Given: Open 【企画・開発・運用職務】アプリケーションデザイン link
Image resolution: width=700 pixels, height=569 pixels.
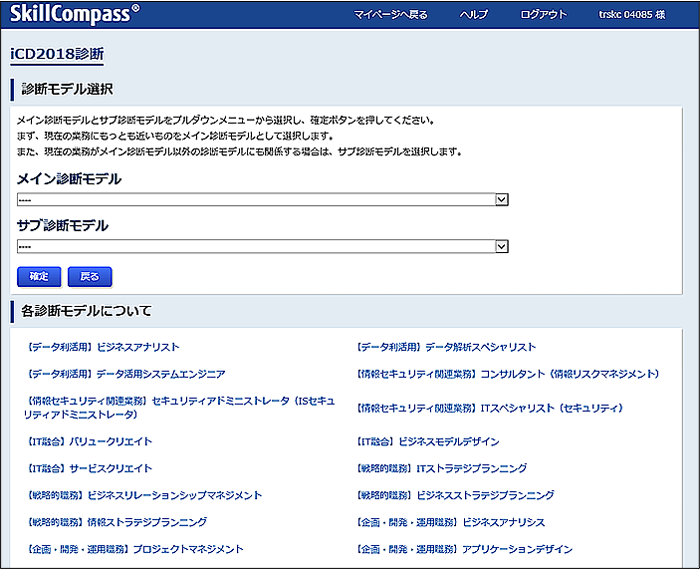Looking at the screenshot, I should [x=463, y=549].
